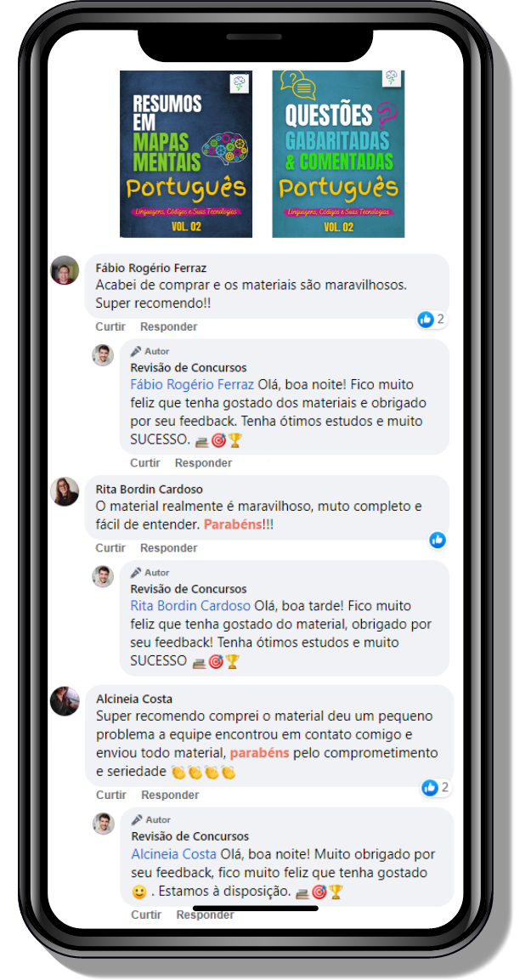Viewport: 531px width, 980px height.
Task: Click like reaction count on Fábio's comment
Action: (432, 320)
